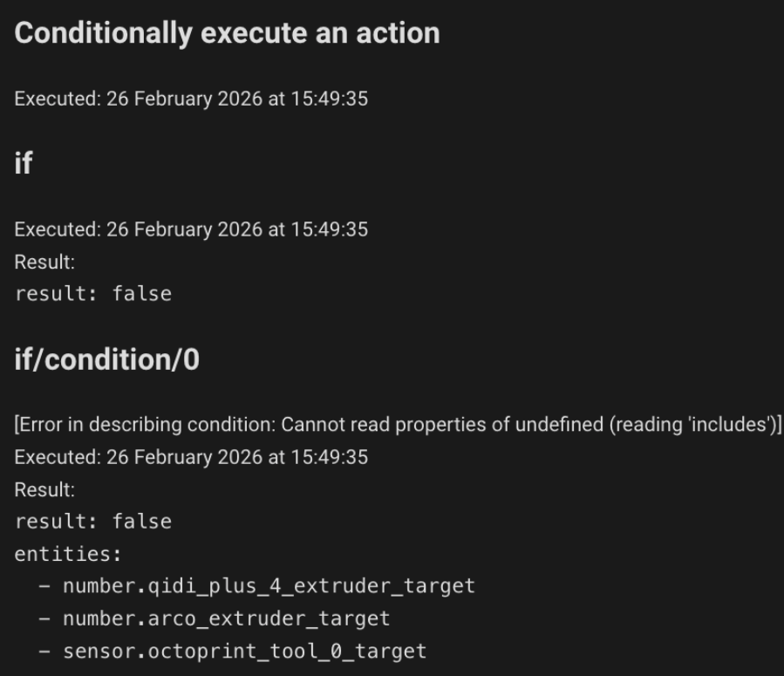
Task: Click the "entities:" key label
Action: coord(68,554)
